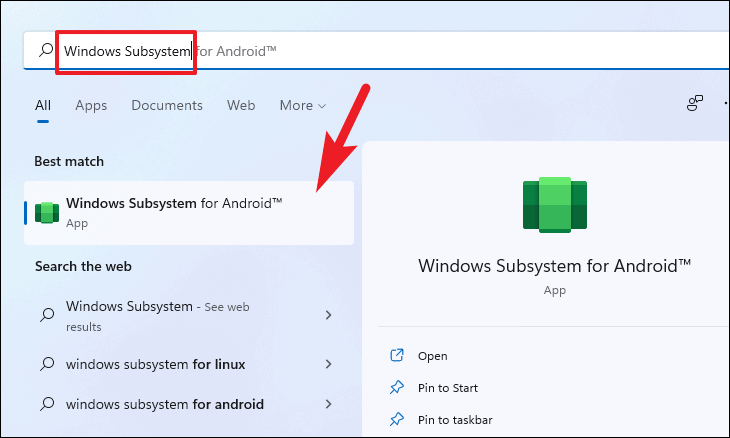Click magnifier icon beside 'for android' suggestion
Viewport: 730px width, 438px height.
47,404
